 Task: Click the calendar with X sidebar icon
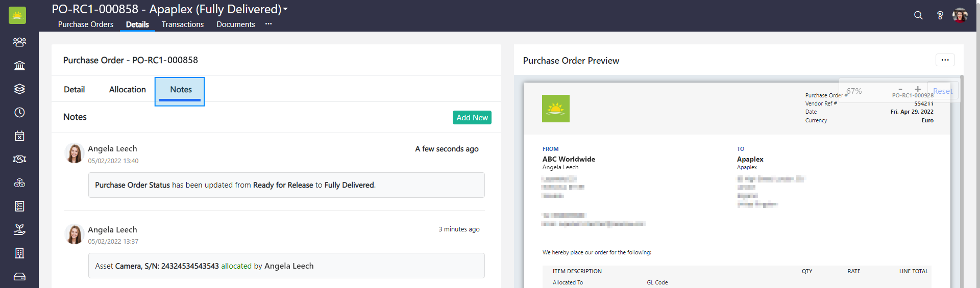pyautogui.click(x=19, y=136)
